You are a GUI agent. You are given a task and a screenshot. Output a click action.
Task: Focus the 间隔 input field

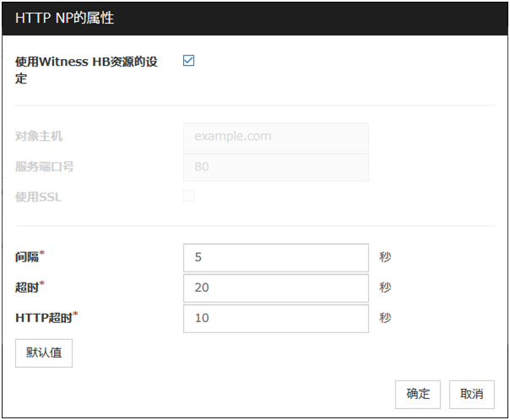pyautogui.click(x=275, y=257)
